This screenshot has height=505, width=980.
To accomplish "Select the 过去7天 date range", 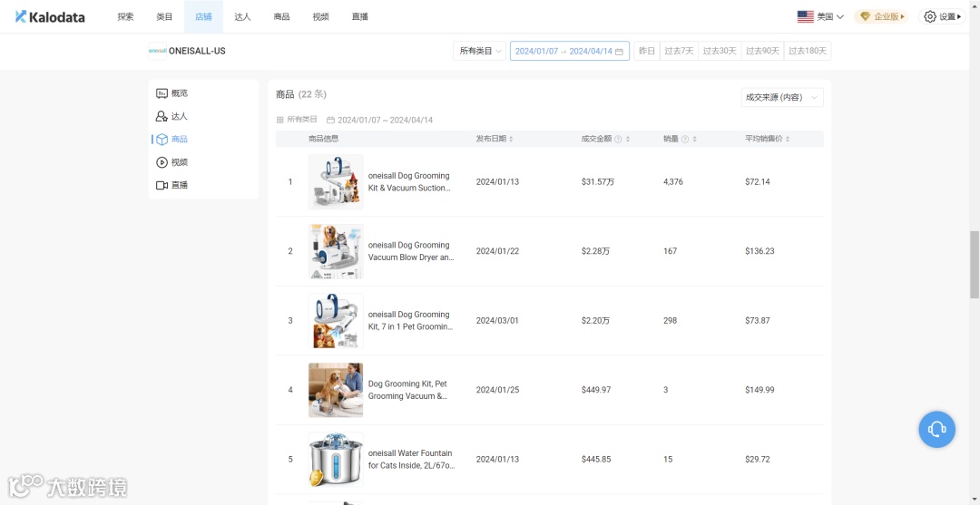I will pos(679,51).
